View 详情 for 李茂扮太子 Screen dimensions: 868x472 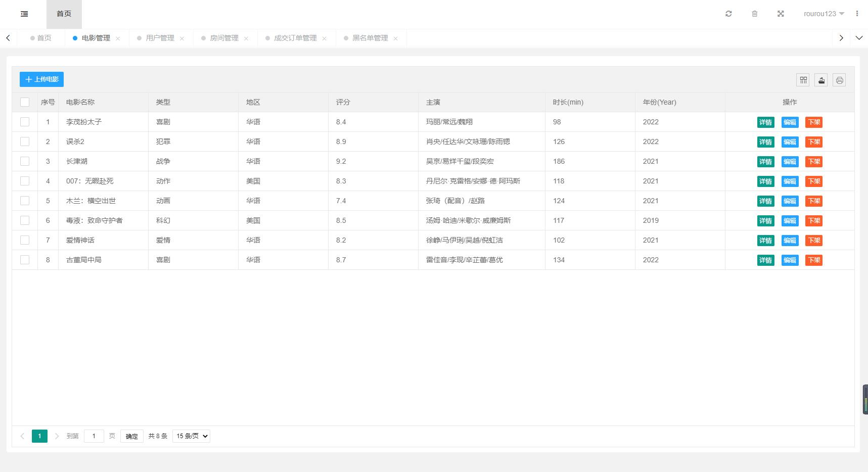pyautogui.click(x=765, y=122)
